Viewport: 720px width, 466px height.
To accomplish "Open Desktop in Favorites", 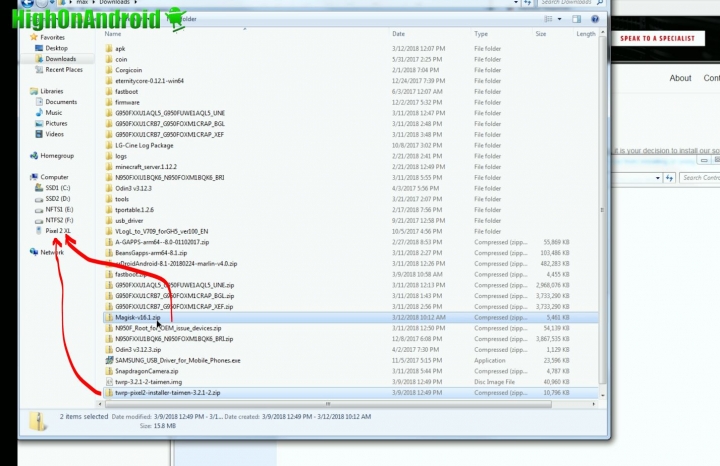I will click(x=56, y=48).
